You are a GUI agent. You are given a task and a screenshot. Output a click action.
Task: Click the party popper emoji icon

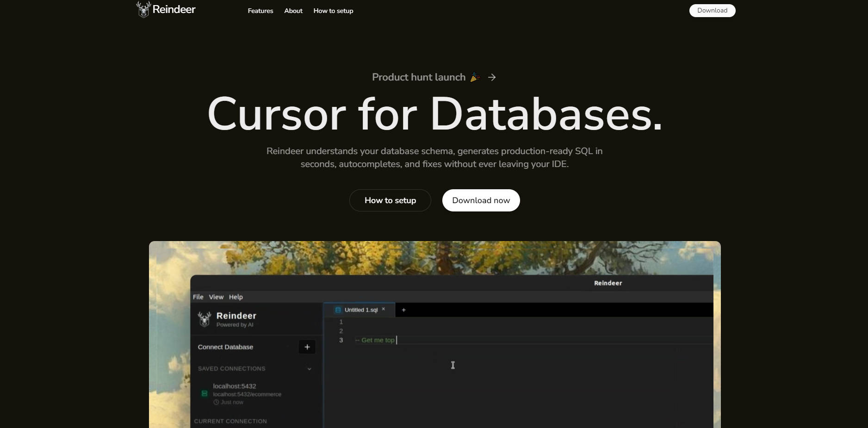[475, 77]
